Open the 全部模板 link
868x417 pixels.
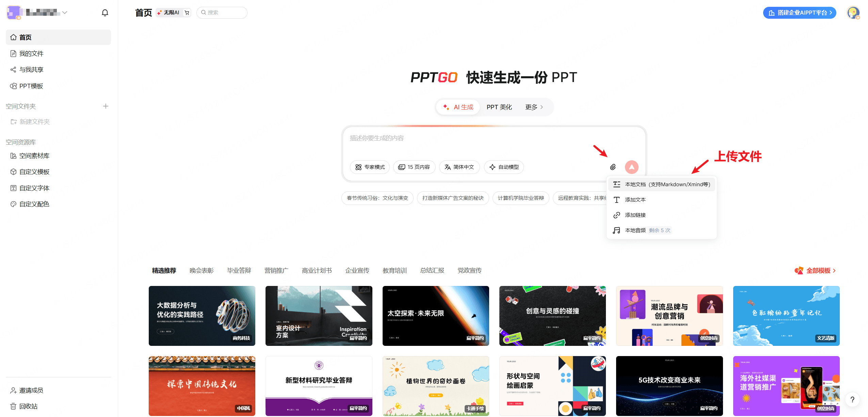click(818, 270)
